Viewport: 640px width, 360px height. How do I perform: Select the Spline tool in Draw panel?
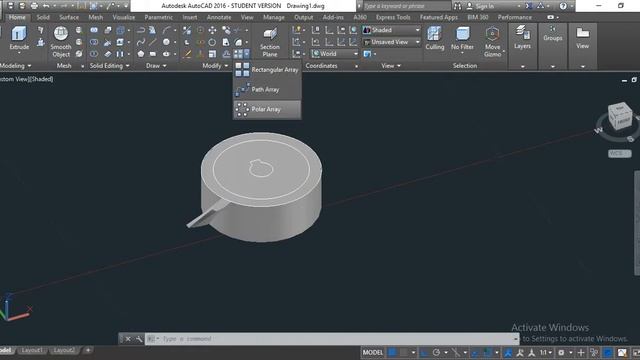(141, 42)
